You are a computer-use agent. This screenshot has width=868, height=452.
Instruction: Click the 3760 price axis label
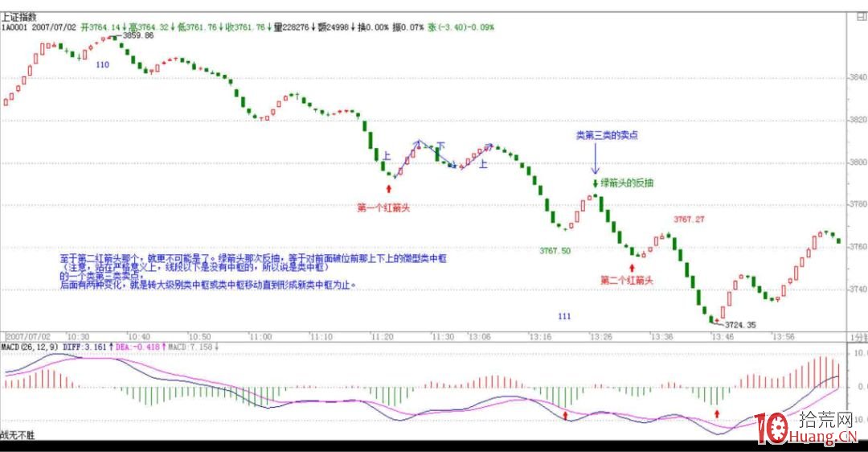pos(858,246)
